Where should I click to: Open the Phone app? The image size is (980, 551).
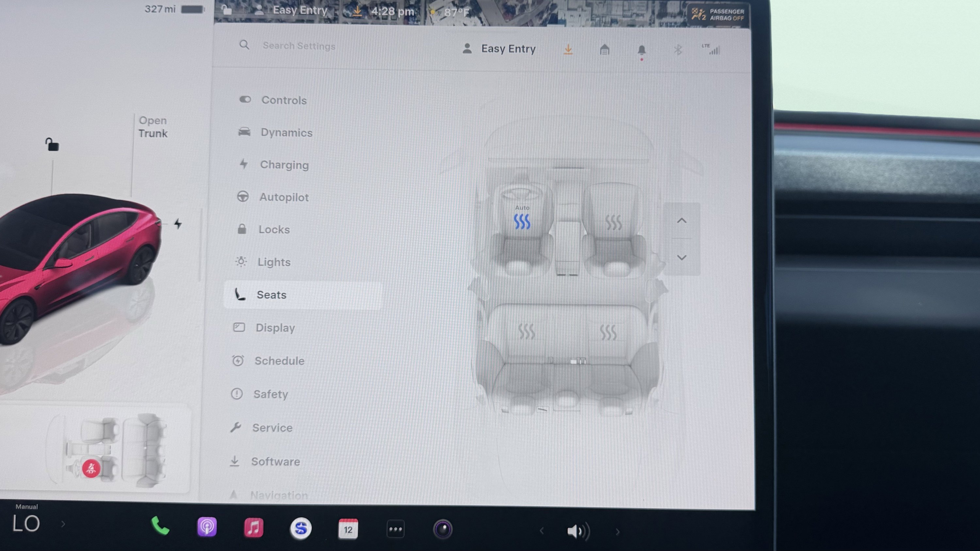[x=160, y=526]
